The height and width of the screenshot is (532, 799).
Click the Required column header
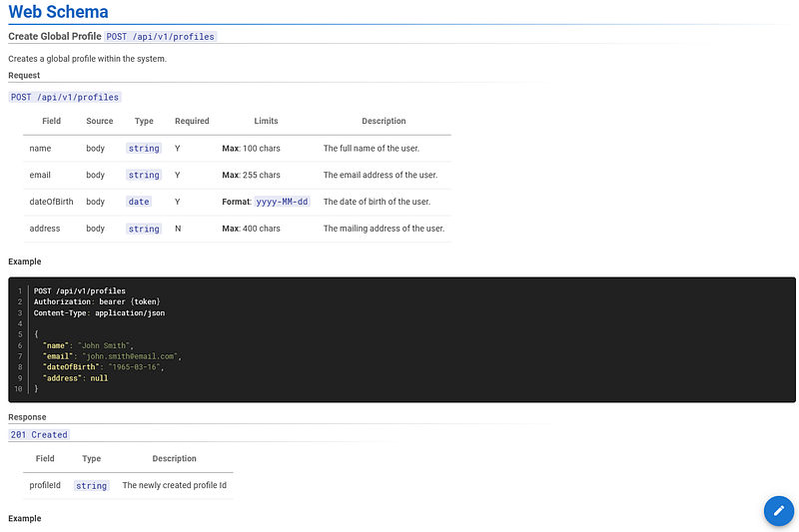[192, 121]
